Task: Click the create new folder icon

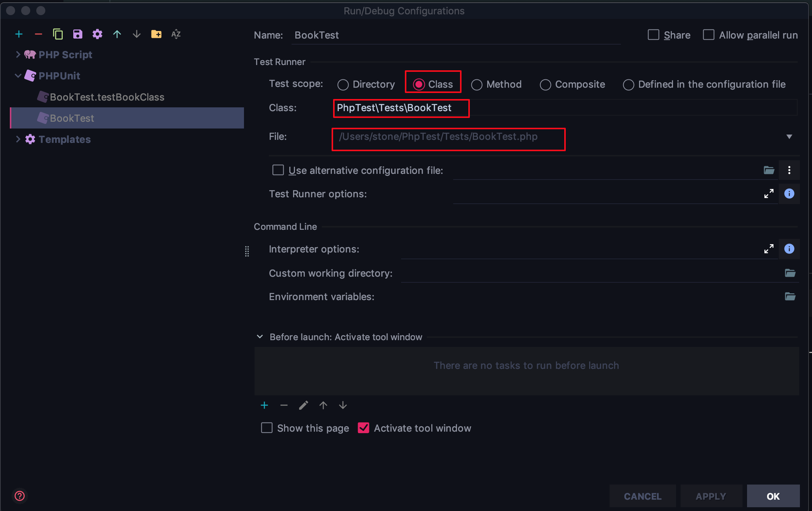Action: click(x=156, y=34)
